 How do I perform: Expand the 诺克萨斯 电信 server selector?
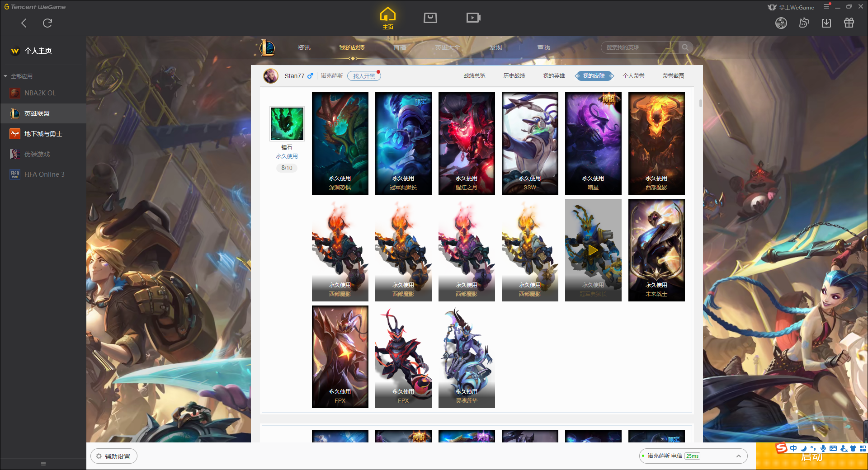693,456
